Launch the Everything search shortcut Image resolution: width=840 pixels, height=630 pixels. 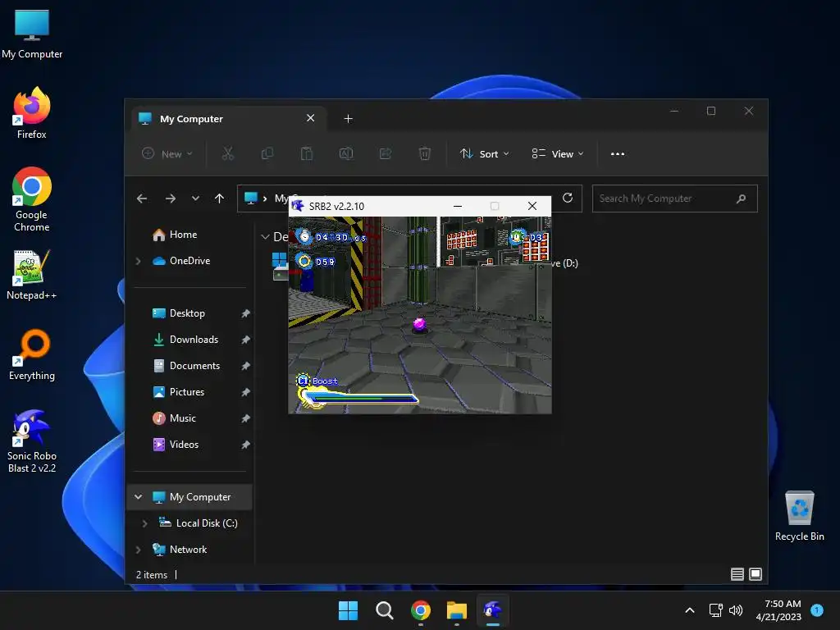point(32,354)
